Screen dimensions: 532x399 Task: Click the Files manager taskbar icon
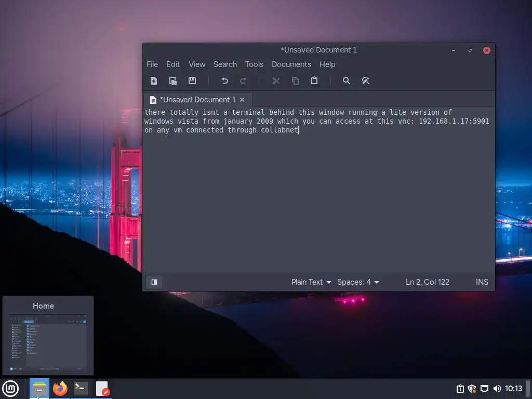(39, 389)
